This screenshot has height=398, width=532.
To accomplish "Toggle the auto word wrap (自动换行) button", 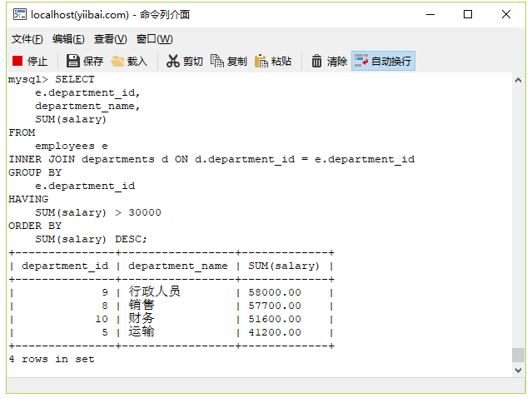I will tap(384, 61).
